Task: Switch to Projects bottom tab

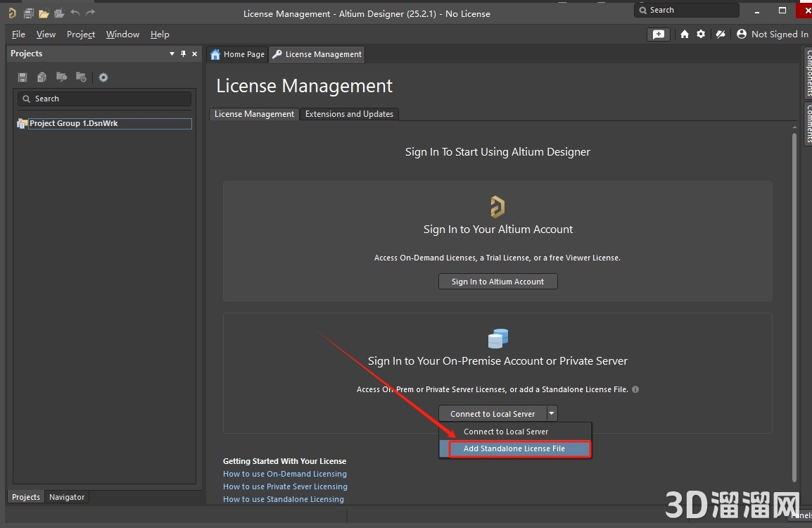Action: click(x=26, y=497)
